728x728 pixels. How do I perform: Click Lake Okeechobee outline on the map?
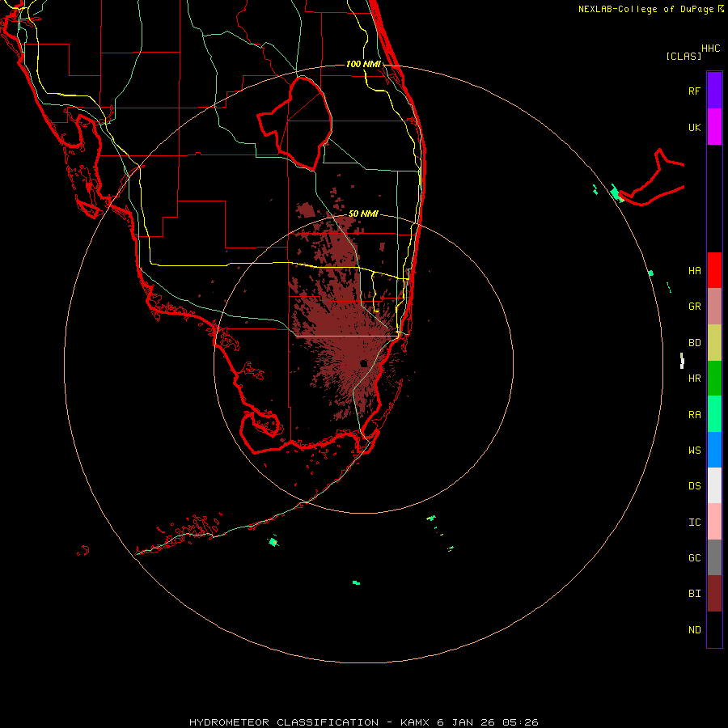point(294,123)
